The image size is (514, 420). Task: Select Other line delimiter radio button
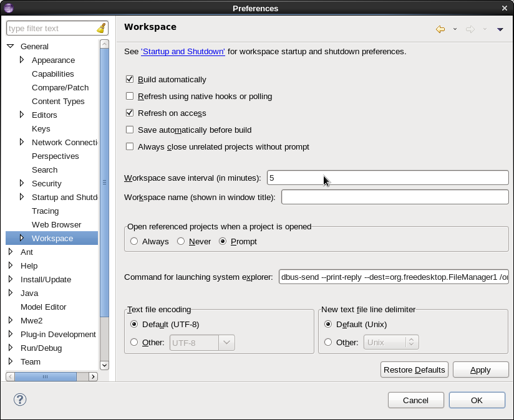328,342
